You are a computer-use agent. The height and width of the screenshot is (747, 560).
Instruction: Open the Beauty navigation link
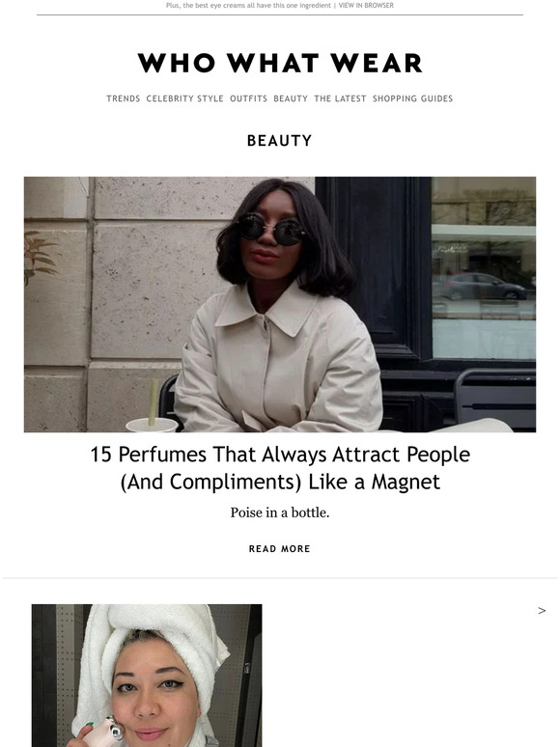pos(291,98)
